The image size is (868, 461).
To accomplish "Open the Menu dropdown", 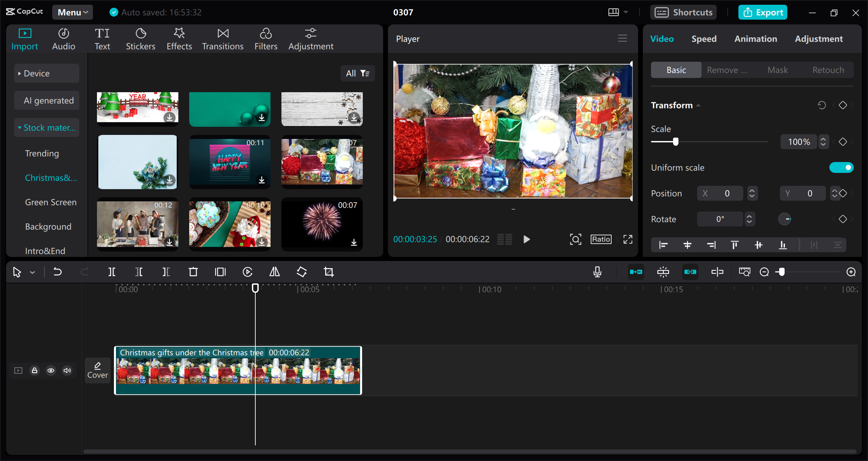I will pyautogui.click(x=72, y=12).
